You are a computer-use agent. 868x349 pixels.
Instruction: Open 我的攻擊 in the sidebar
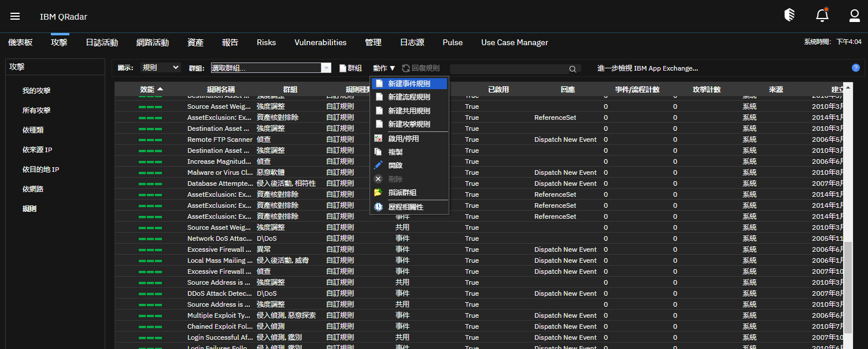click(37, 91)
